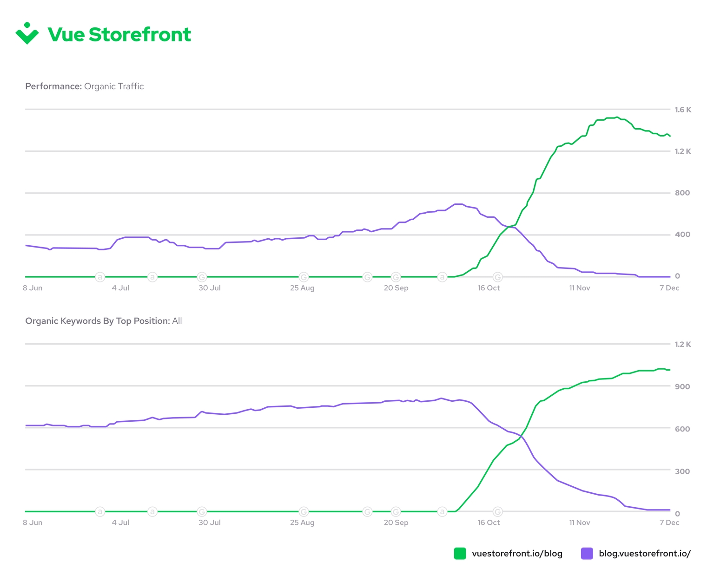
Task: Click the 1.6 K axis label
Action: point(683,110)
